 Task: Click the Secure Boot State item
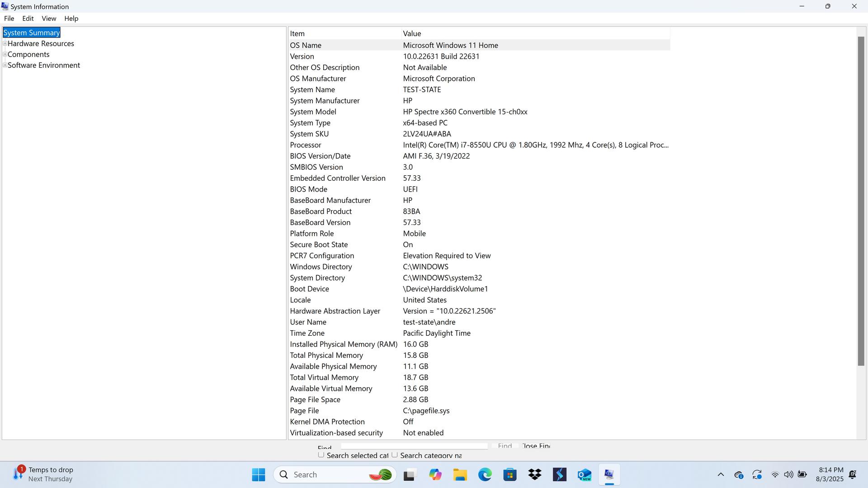319,244
